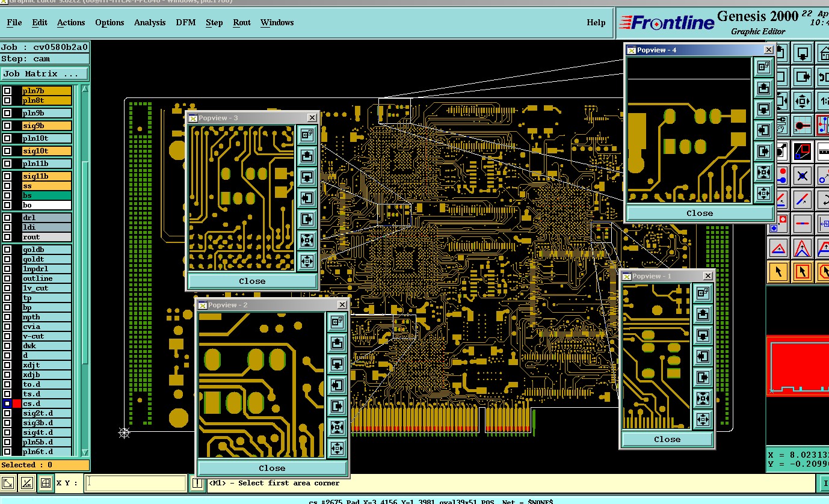
Task: Click Close button in Popview - 2
Action: (x=272, y=468)
